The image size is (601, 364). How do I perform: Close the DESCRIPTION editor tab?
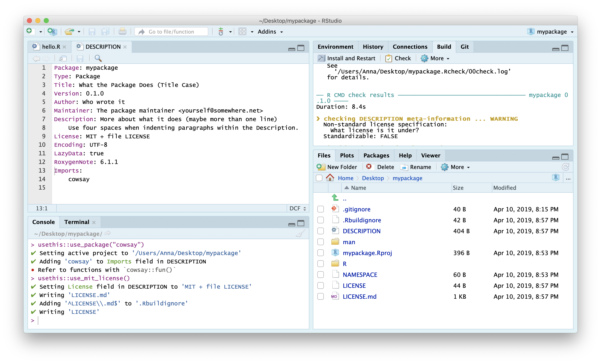click(x=125, y=47)
